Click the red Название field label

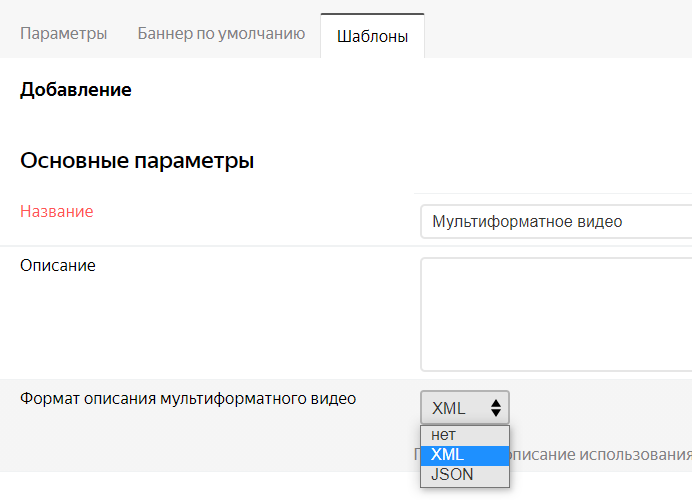coord(57,212)
